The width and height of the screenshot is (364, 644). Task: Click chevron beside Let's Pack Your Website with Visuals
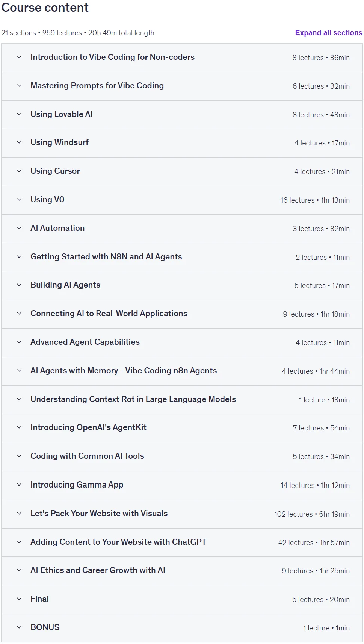pyautogui.click(x=19, y=514)
